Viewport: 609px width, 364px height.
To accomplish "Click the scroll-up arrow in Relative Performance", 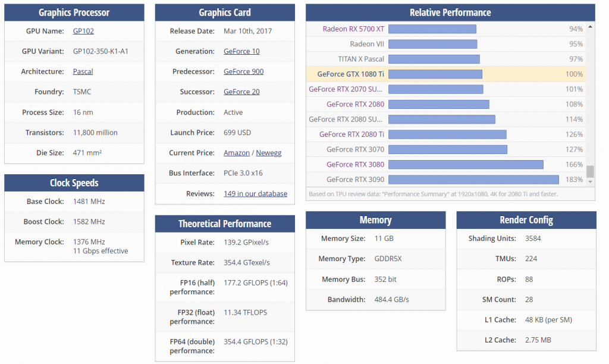I will click(x=590, y=26).
